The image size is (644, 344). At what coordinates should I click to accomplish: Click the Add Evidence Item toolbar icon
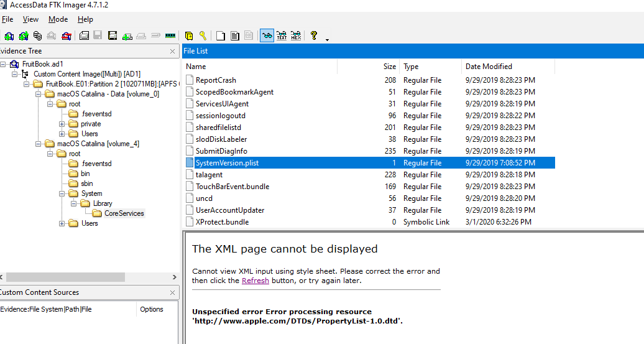[9, 36]
